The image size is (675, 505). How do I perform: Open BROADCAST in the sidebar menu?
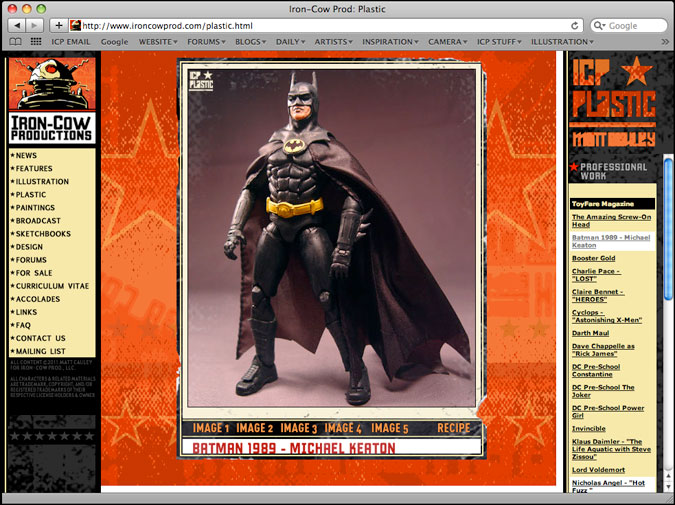38,221
